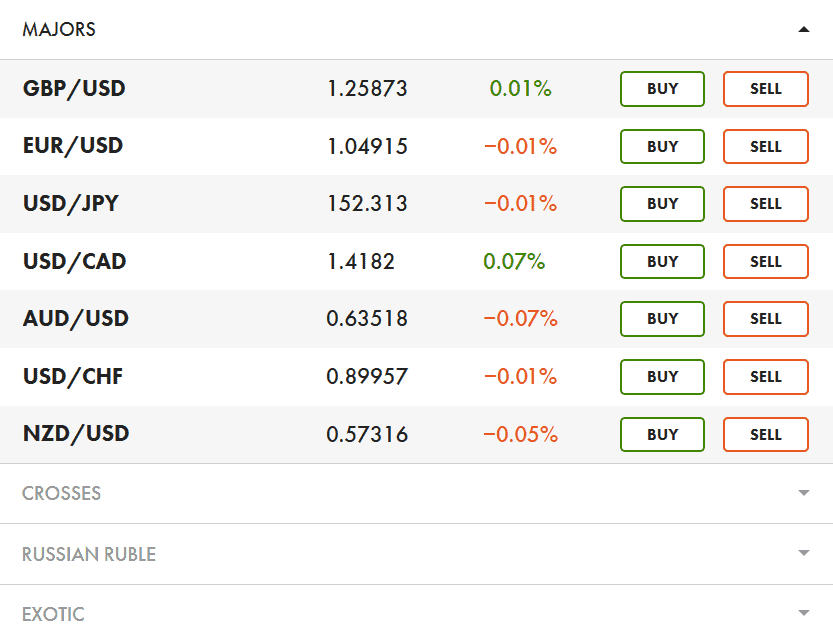This screenshot has height=640, width=833.
Task: Click SELL for EUR/USD
Action: coord(765,146)
